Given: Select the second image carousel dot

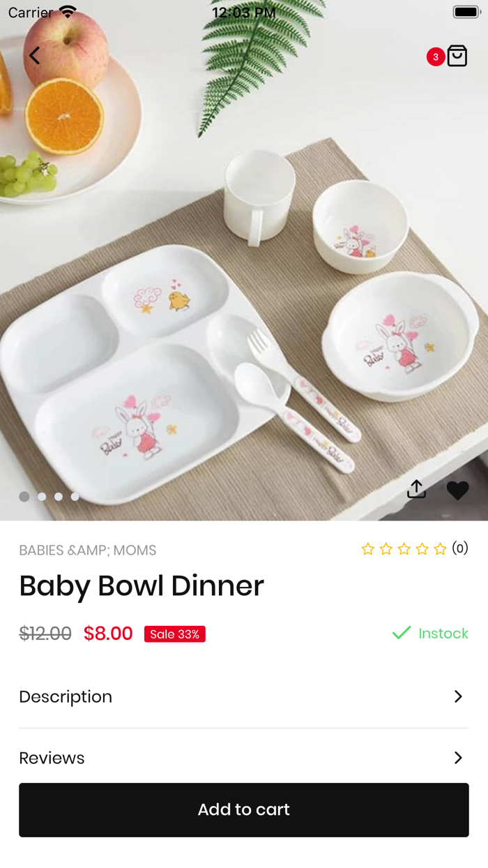Looking at the screenshot, I should 42,497.
